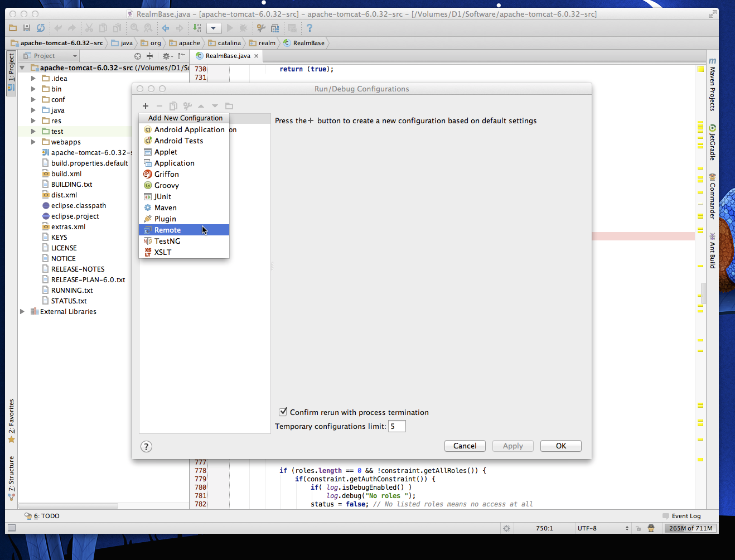Select Groovy configuration type
This screenshot has height=560, width=735.
tap(184, 185)
